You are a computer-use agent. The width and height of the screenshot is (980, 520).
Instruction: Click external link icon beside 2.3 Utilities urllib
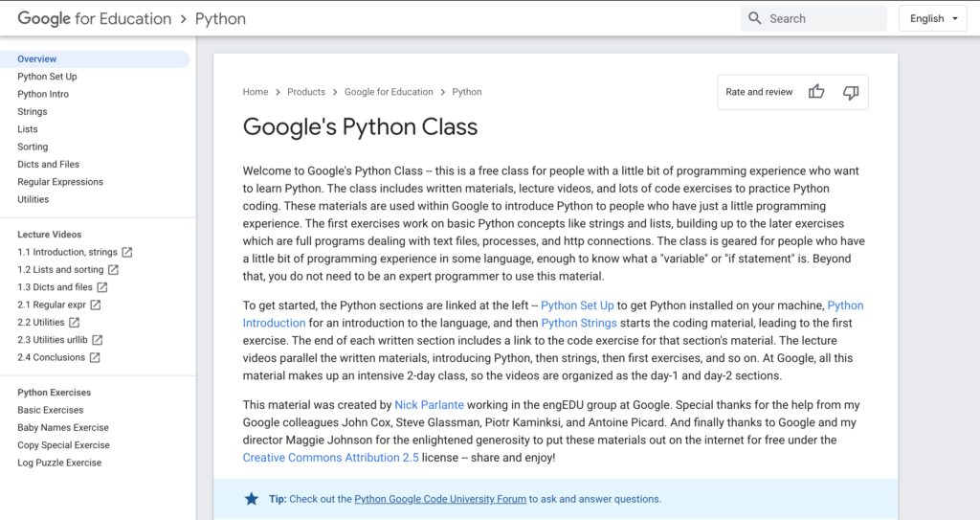coord(97,340)
